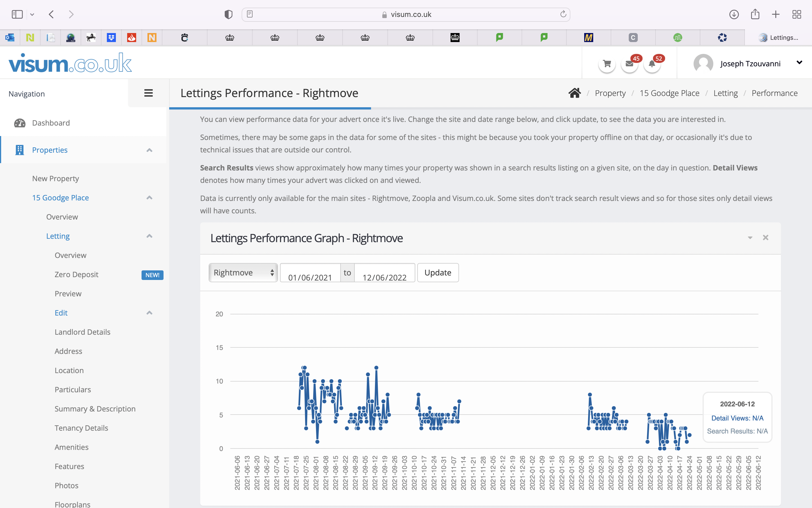Screen dimensions: 812x508
Task: Open a new browser tab
Action: 776,14
